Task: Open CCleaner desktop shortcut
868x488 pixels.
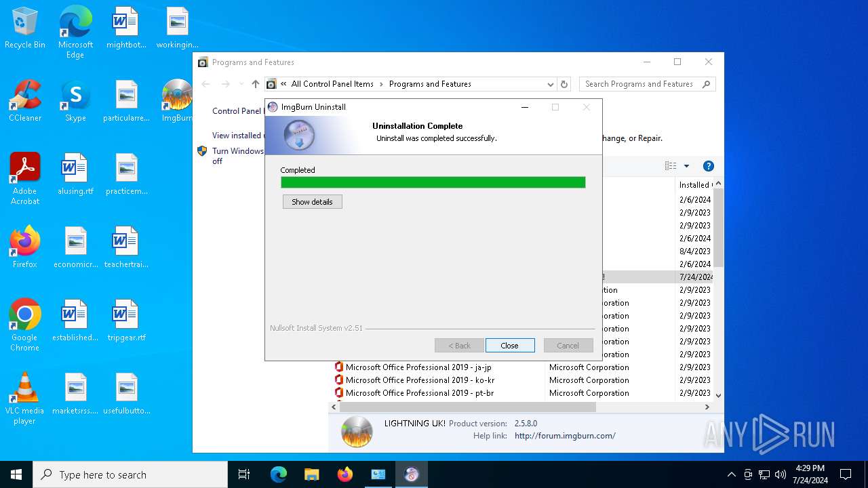Action: [25, 102]
